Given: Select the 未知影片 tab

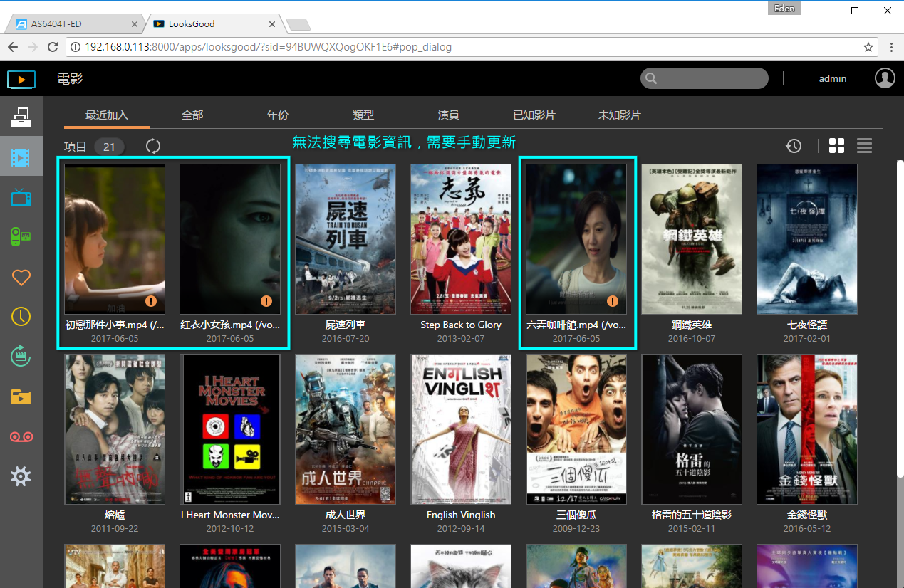Looking at the screenshot, I should point(620,115).
